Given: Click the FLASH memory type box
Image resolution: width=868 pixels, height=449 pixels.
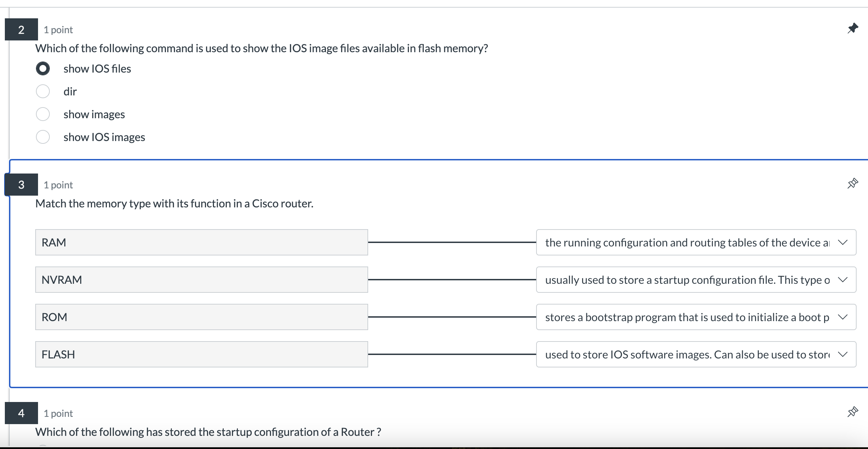Looking at the screenshot, I should click(x=201, y=354).
